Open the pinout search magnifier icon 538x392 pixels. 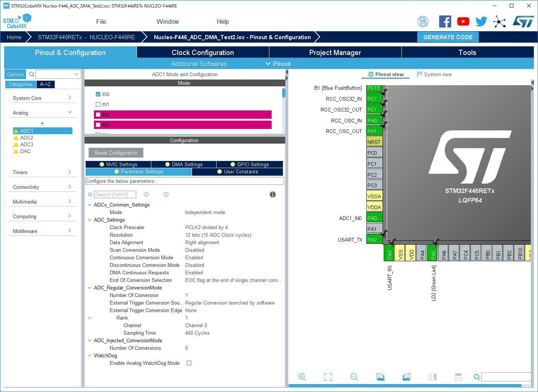(x=477, y=377)
